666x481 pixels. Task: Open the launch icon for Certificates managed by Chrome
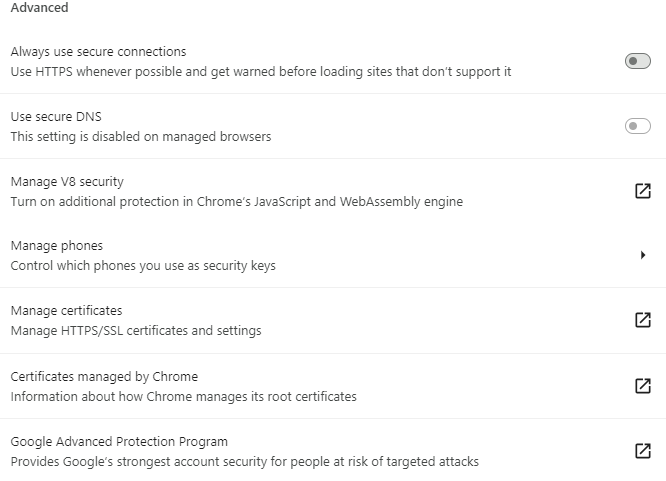tap(643, 386)
